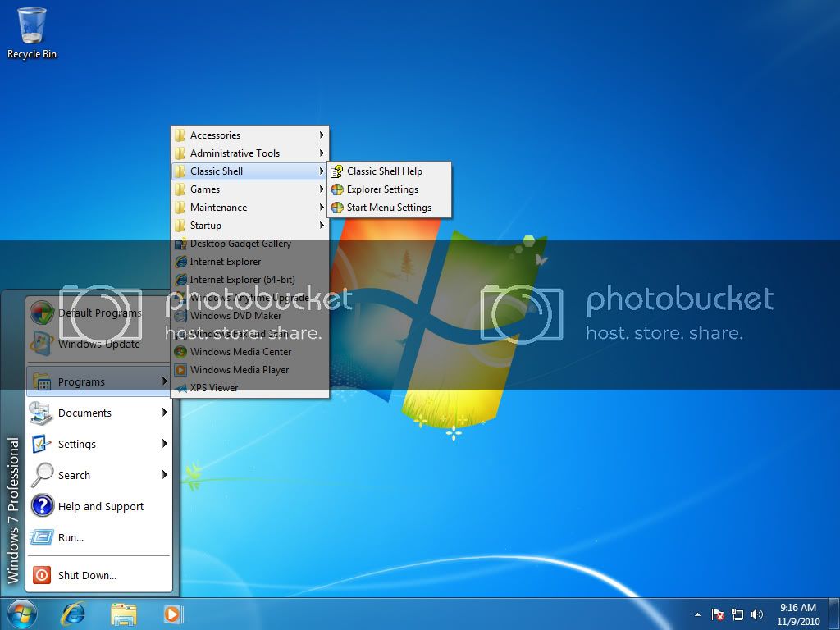Click the Default Programs icon
Image resolution: width=840 pixels, height=630 pixels.
pyautogui.click(x=42, y=313)
